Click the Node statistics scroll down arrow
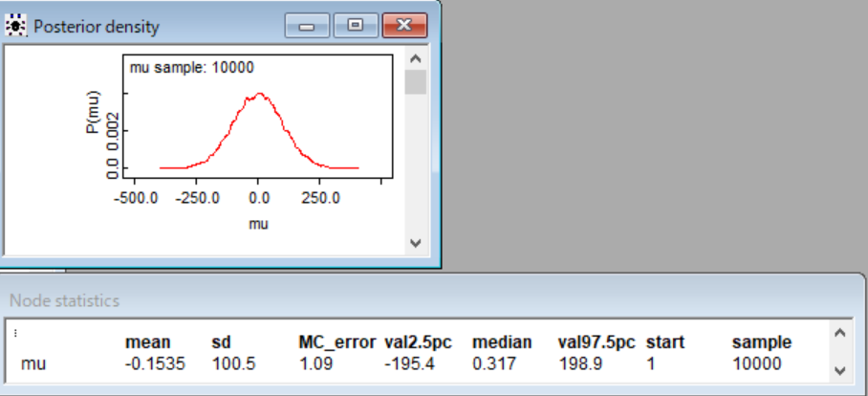 pos(839,370)
